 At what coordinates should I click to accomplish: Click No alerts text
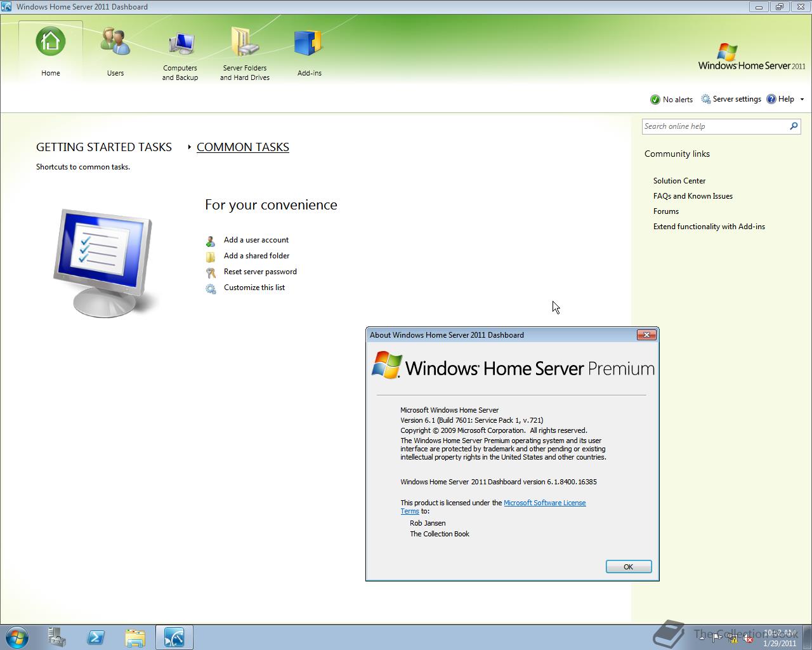click(x=678, y=100)
